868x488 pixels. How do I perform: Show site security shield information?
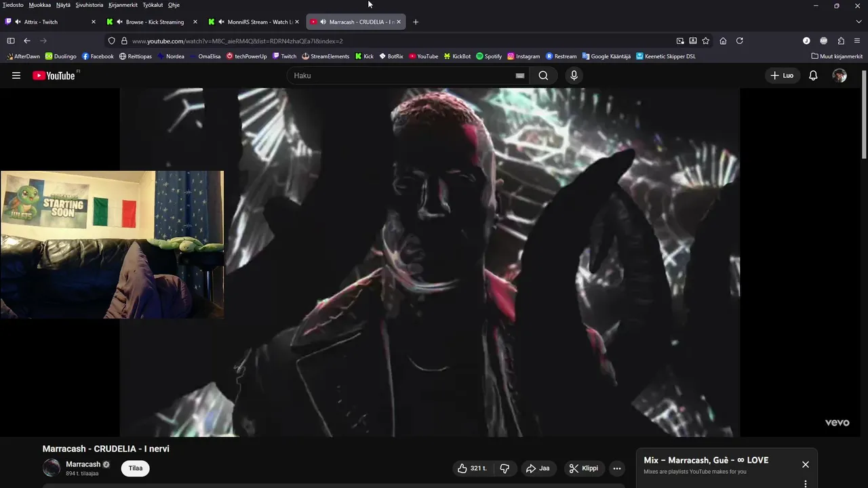(x=112, y=41)
